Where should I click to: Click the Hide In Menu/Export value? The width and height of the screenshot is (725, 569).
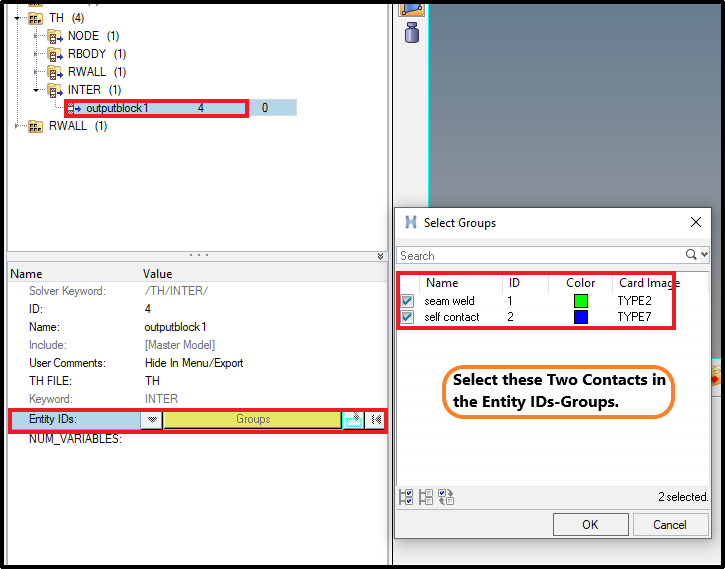(194, 363)
